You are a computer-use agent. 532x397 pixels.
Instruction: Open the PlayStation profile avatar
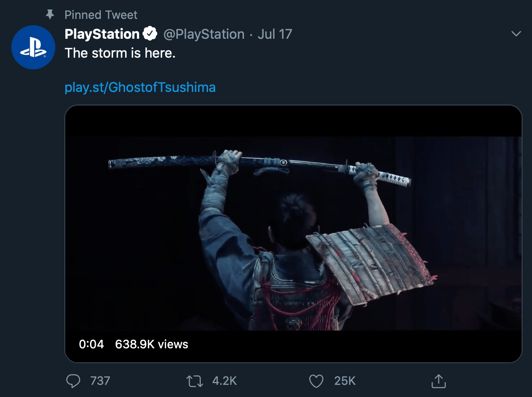tap(33, 47)
